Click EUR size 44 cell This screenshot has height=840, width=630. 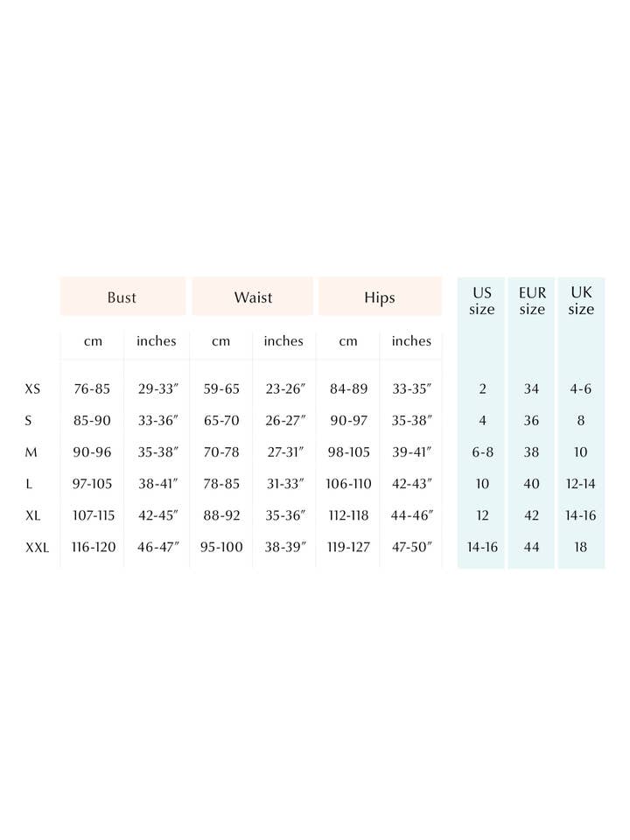point(532,547)
